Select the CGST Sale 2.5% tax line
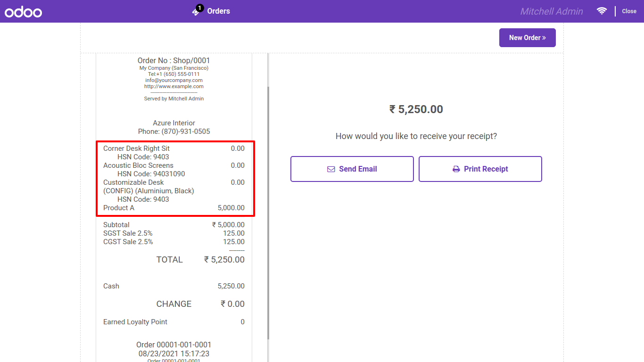The image size is (644, 362). pyautogui.click(x=174, y=242)
